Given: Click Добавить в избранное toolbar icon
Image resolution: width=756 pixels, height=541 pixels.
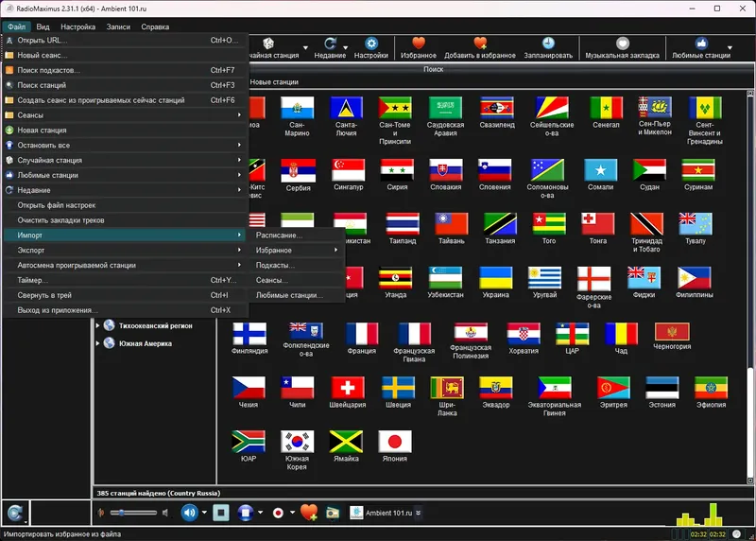Looking at the screenshot, I should click(480, 44).
